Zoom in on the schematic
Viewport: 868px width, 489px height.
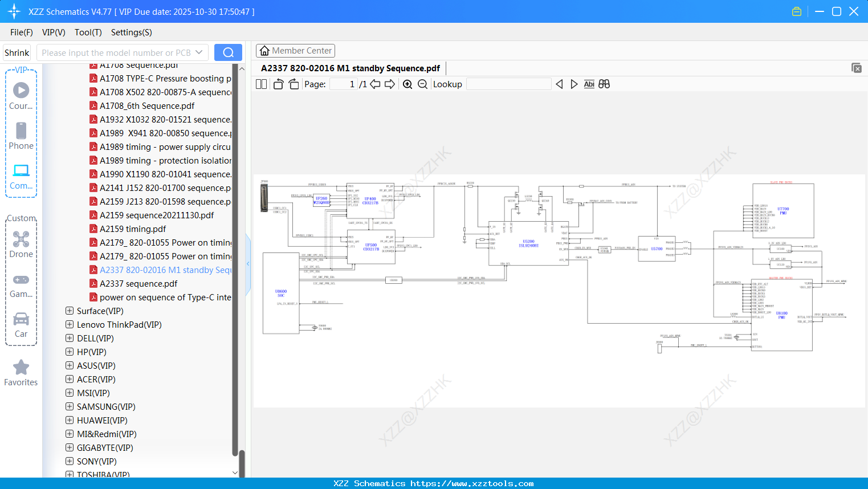[x=407, y=84]
